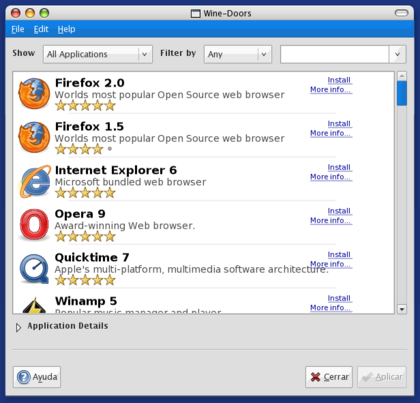This screenshot has height=403, width=420.
Task: Select the Quicktime 7 title text
Action: [92, 258]
